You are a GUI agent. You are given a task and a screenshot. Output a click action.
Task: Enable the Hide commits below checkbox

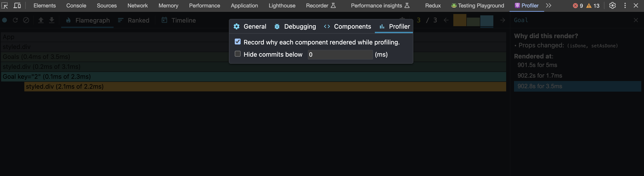[237, 54]
